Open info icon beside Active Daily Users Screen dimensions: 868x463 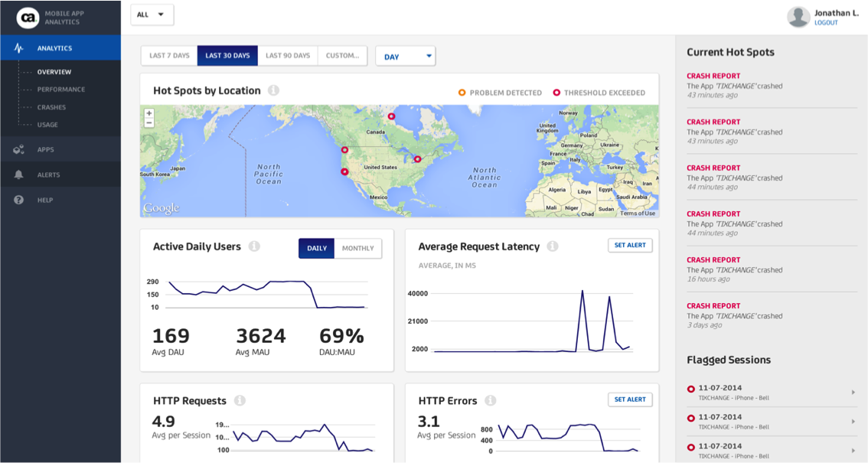(254, 246)
